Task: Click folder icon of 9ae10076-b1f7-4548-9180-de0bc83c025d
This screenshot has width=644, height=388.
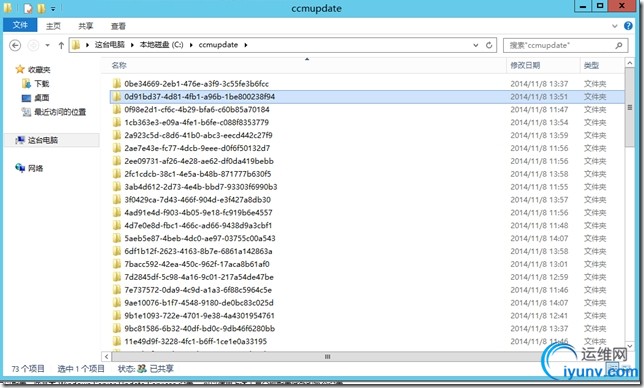Action: [x=117, y=303]
